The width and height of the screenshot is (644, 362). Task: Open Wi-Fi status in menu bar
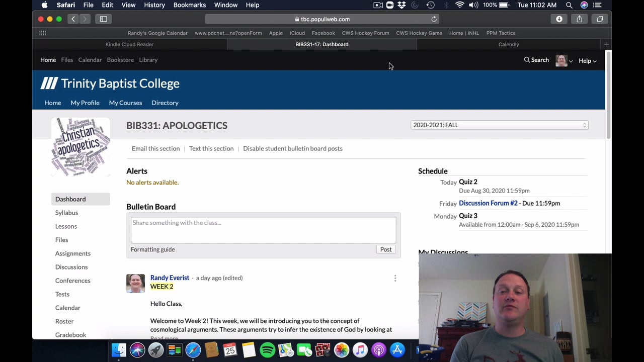[x=459, y=5]
